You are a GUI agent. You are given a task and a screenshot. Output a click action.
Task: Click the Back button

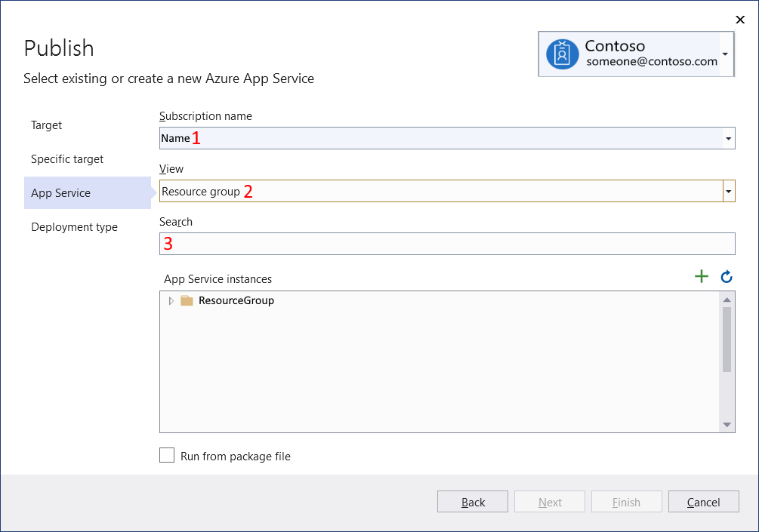[x=472, y=501]
